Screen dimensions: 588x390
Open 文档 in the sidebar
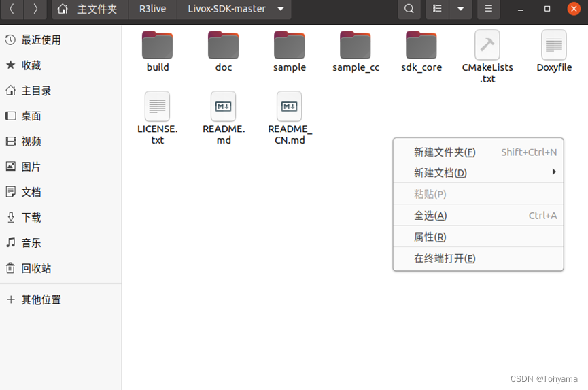pos(60,192)
